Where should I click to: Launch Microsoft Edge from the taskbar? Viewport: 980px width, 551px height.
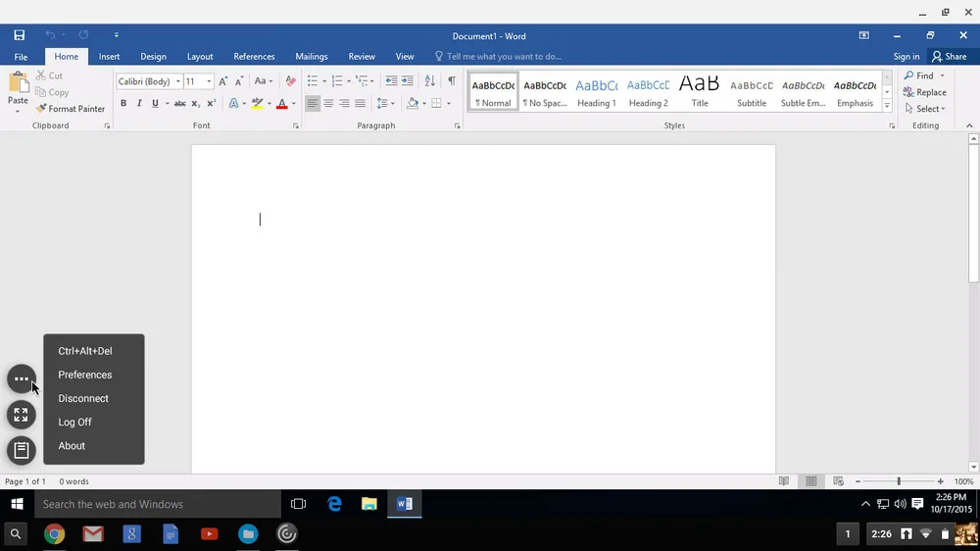334,504
